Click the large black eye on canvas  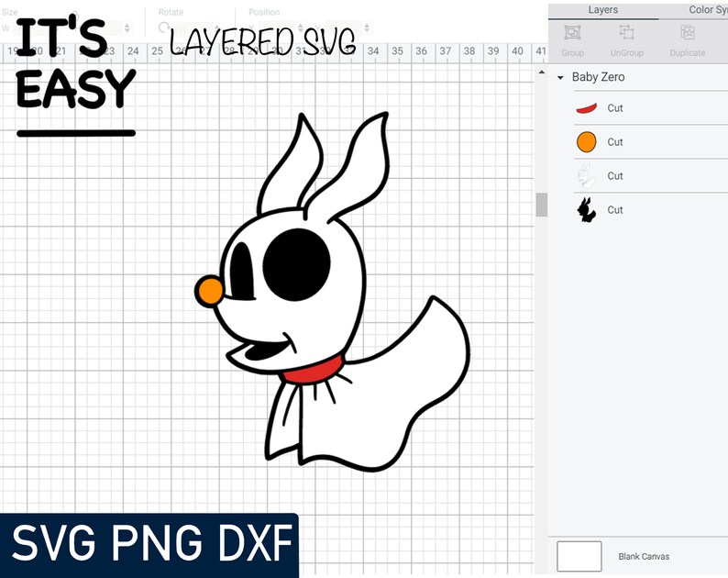297,264
